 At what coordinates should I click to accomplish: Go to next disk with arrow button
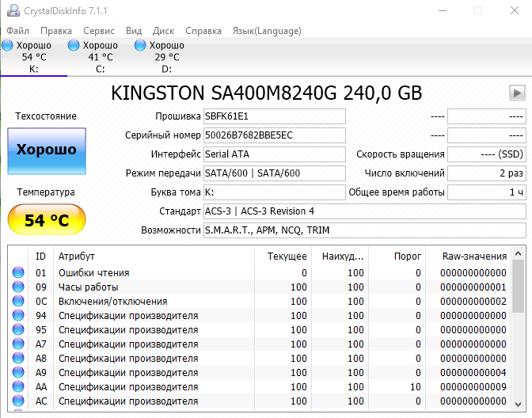[x=517, y=93]
